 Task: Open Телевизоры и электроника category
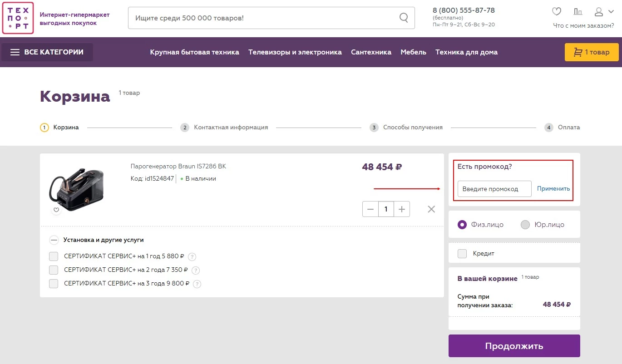click(295, 52)
